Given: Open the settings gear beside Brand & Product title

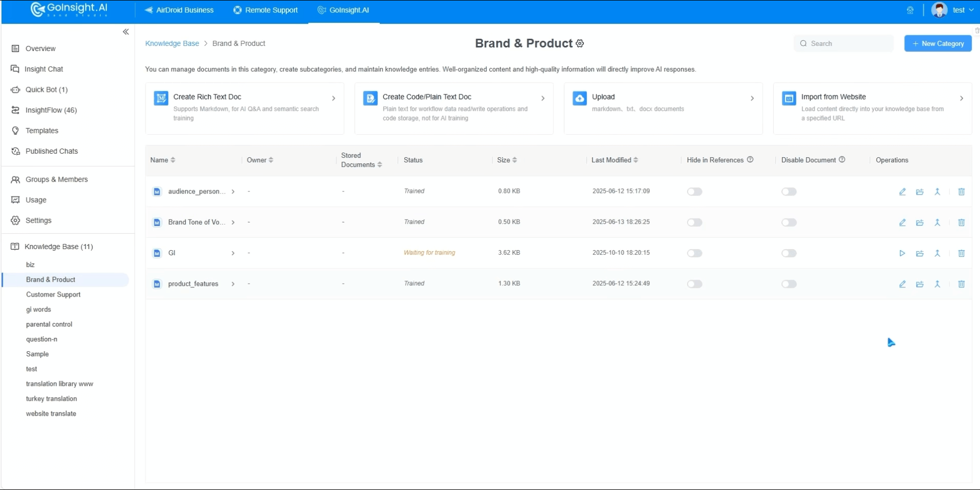Looking at the screenshot, I should point(580,44).
